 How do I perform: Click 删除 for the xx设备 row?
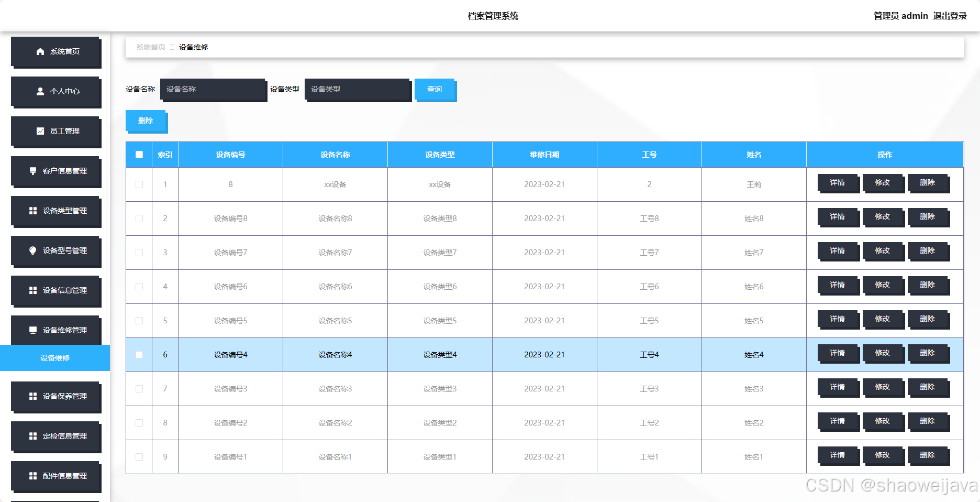pos(928,183)
